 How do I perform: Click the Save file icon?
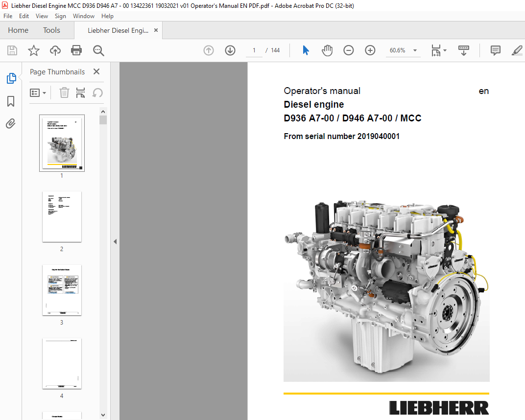12,50
